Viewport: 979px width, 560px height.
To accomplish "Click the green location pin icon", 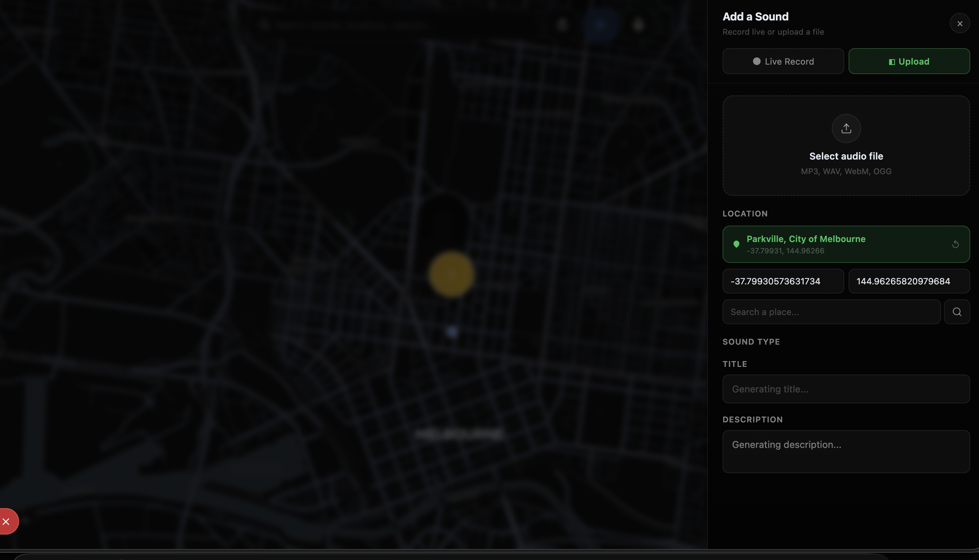I will (736, 244).
